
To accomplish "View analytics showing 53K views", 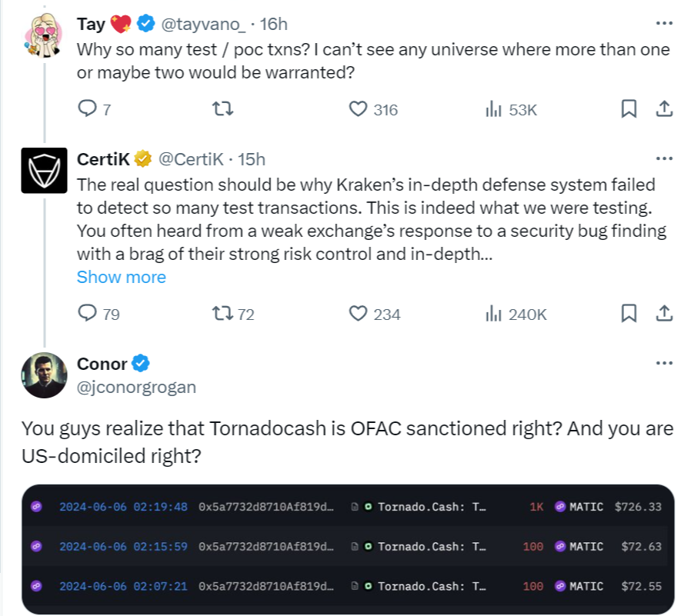I will [x=511, y=109].
